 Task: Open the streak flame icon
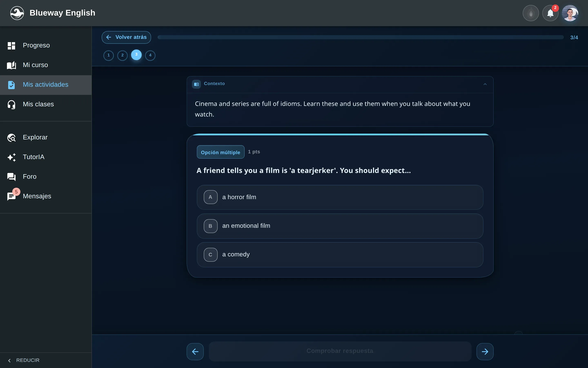[x=531, y=13]
